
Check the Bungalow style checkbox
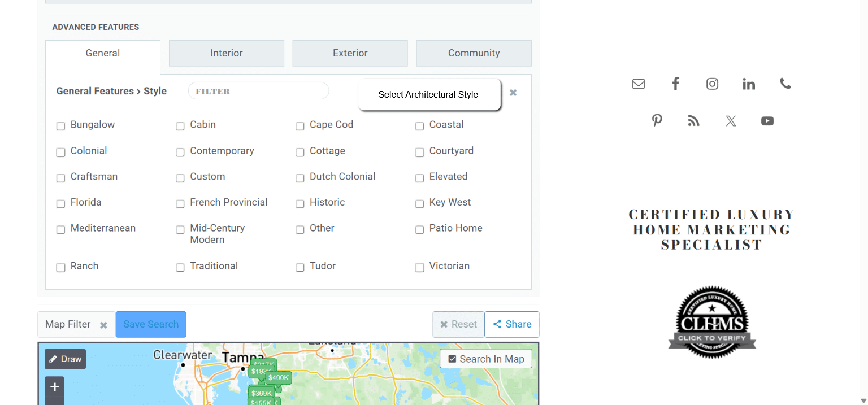click(60, 126)
